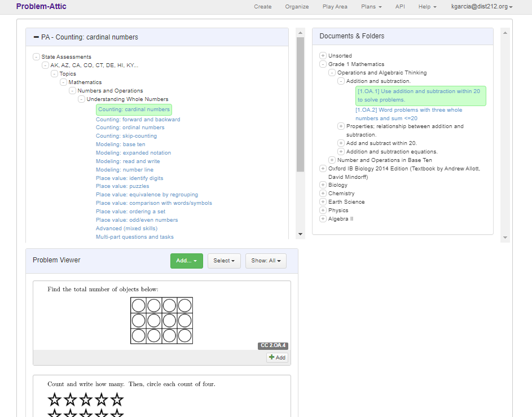Open the Plans menu
The width and height of the screenshot is (532, 417).
pos(371,6)
